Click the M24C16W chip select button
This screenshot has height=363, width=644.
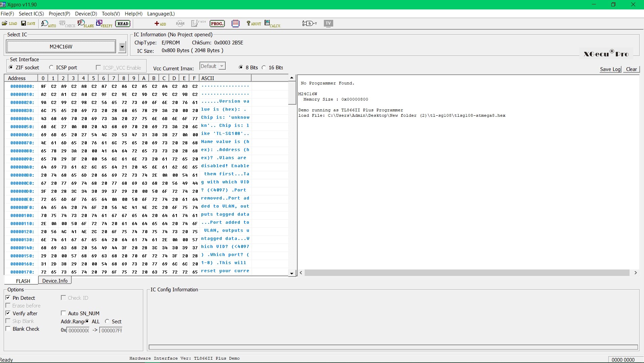coord(61,47)
